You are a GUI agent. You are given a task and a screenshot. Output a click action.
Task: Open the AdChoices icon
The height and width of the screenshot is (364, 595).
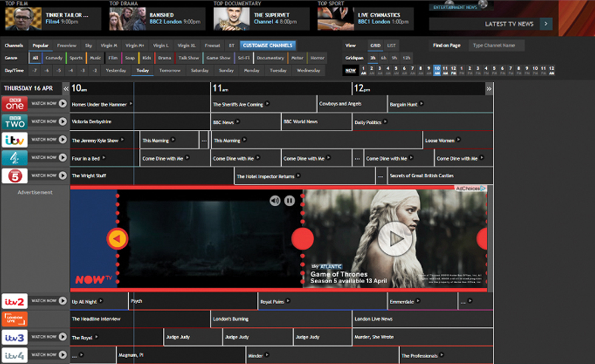[483, 188]
